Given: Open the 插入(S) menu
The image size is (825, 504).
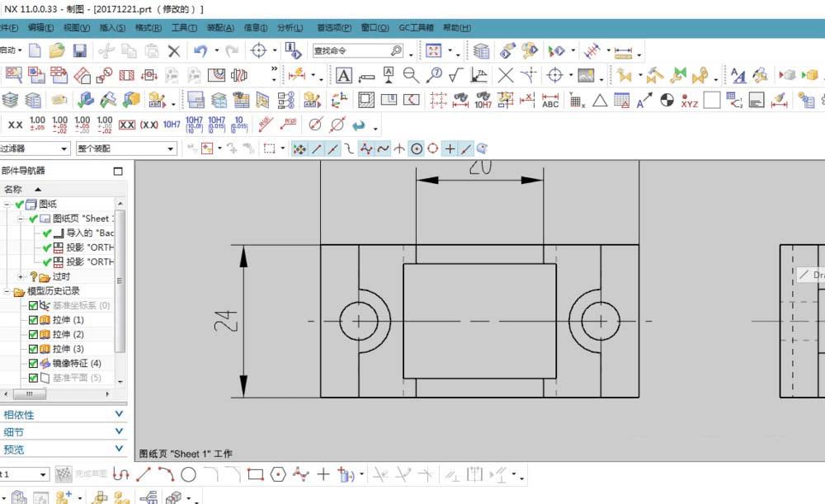Looking at the screenshot, I should [x=112, y=27].
